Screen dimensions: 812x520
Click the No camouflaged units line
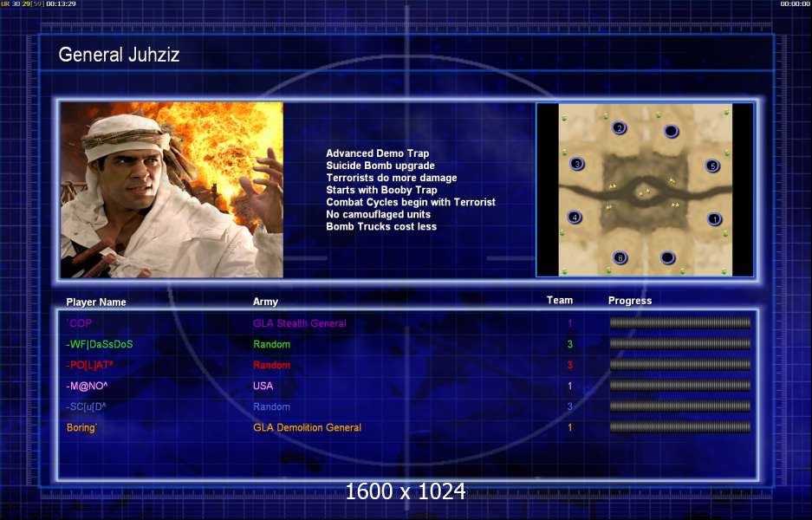click(x=378, y=214)
